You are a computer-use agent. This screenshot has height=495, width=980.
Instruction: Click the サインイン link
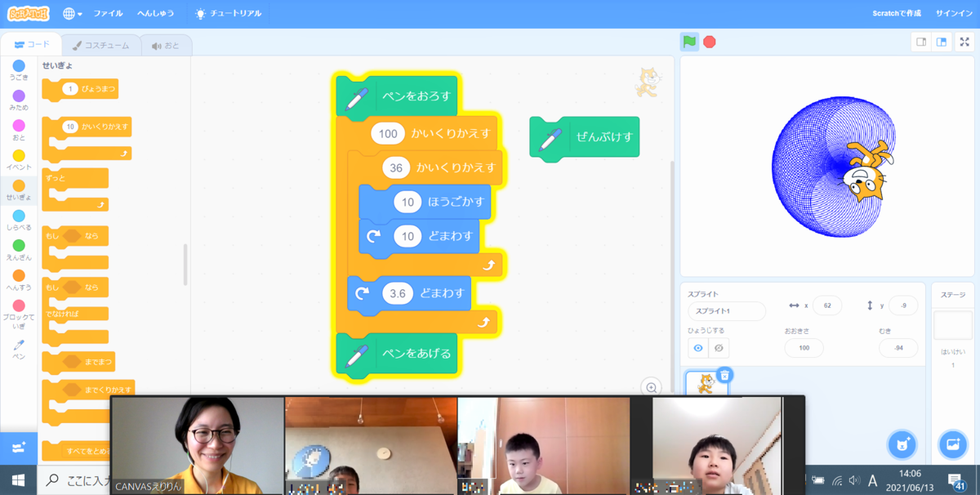[x=954, y=14]
